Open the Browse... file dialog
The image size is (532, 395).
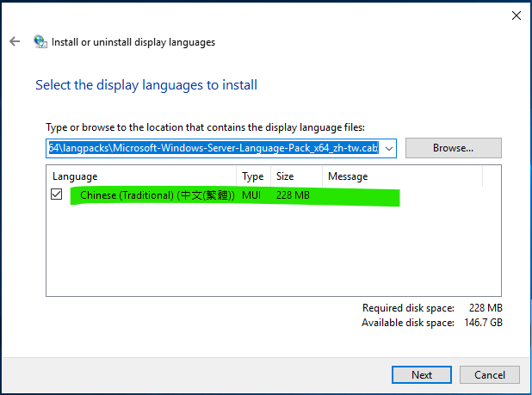click(x=453, y=148)
